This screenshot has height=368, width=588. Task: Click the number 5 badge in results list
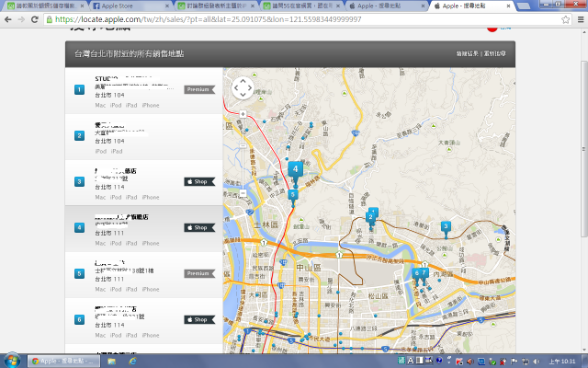[x=79, y=274]
